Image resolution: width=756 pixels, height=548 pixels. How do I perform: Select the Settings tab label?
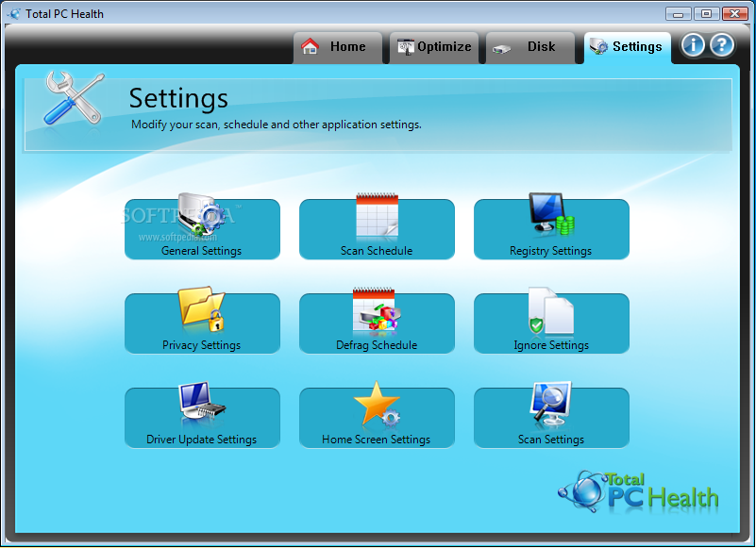[x=637, y=47]
